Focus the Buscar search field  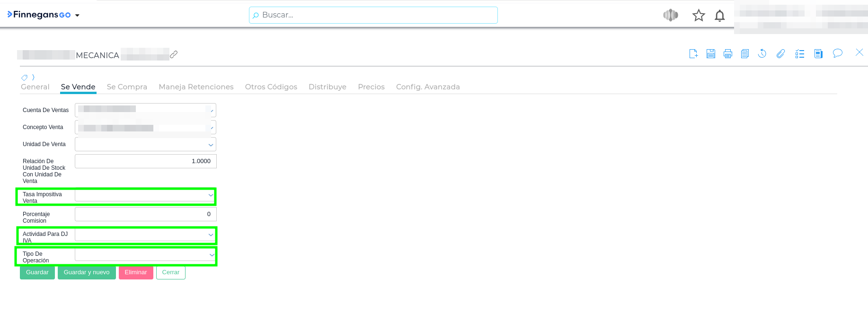[x=373, y=15]
